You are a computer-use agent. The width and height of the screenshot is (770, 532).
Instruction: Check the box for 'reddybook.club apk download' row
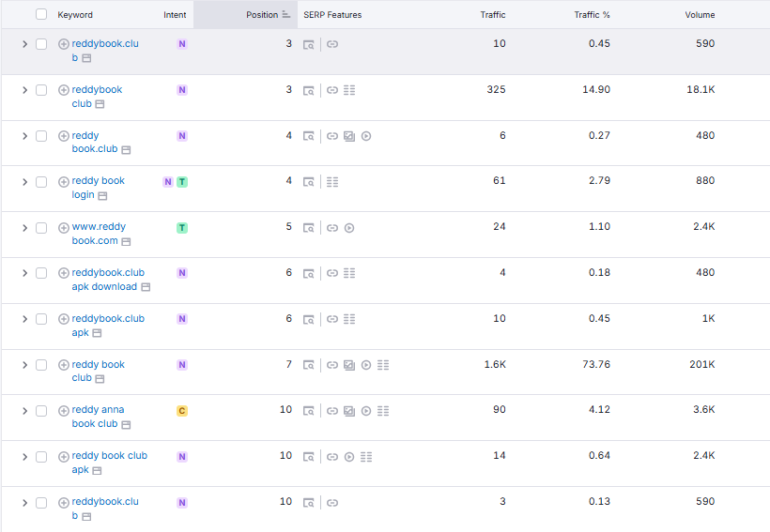click(41, 273)
